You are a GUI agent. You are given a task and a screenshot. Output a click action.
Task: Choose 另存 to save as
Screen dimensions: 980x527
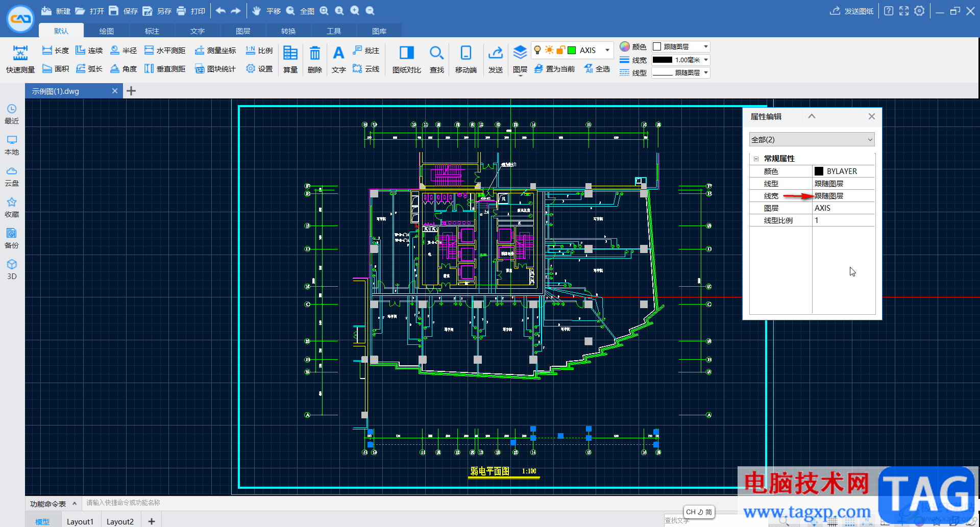tap(157, 11)
